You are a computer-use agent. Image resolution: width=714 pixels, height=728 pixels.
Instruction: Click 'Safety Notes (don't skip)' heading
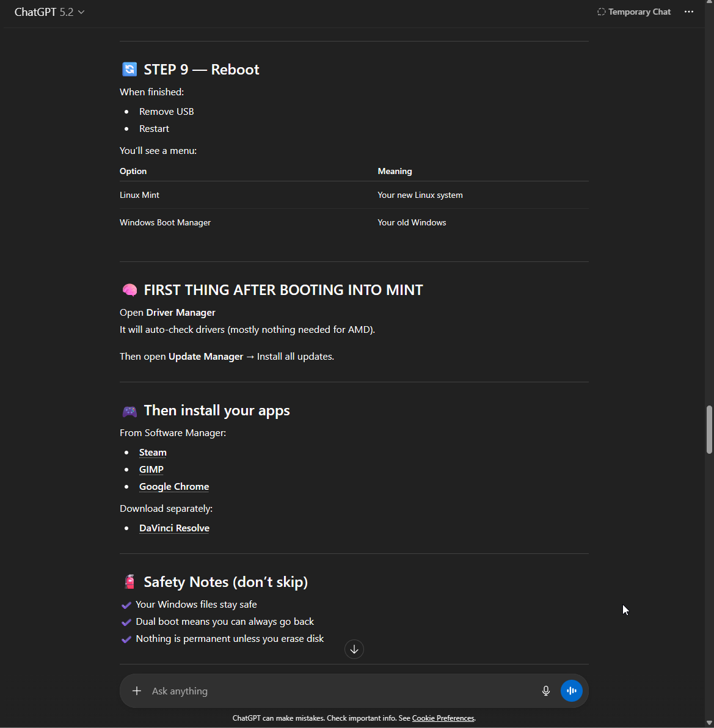click(x=225, y=582)
